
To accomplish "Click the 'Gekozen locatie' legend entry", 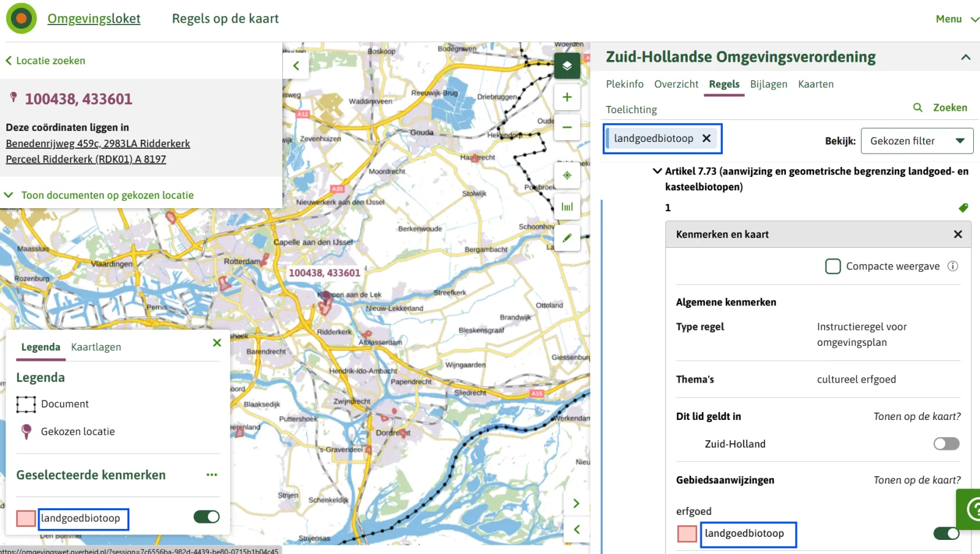I will 78,432.
